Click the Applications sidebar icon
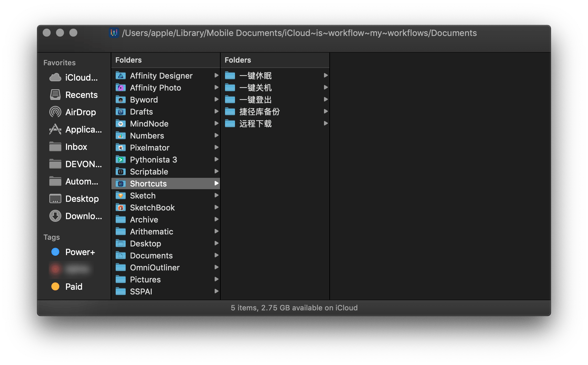The height and width of the screenshot is (365, 588). pos(55,130)
